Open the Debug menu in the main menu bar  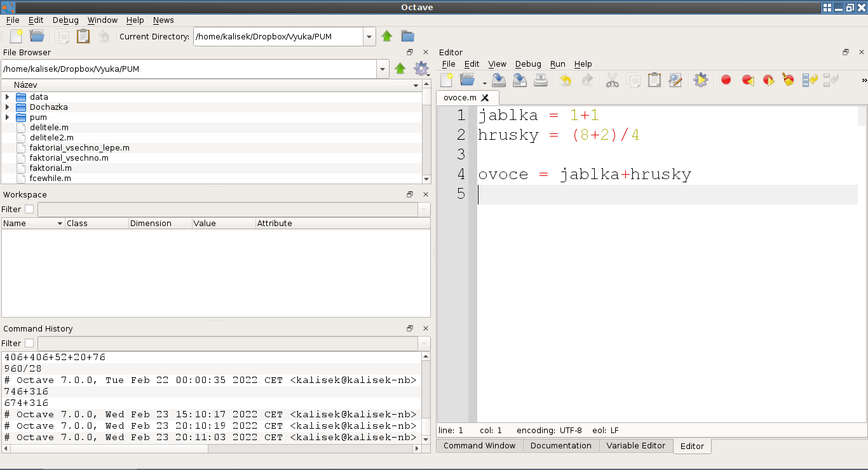[65, 20]
